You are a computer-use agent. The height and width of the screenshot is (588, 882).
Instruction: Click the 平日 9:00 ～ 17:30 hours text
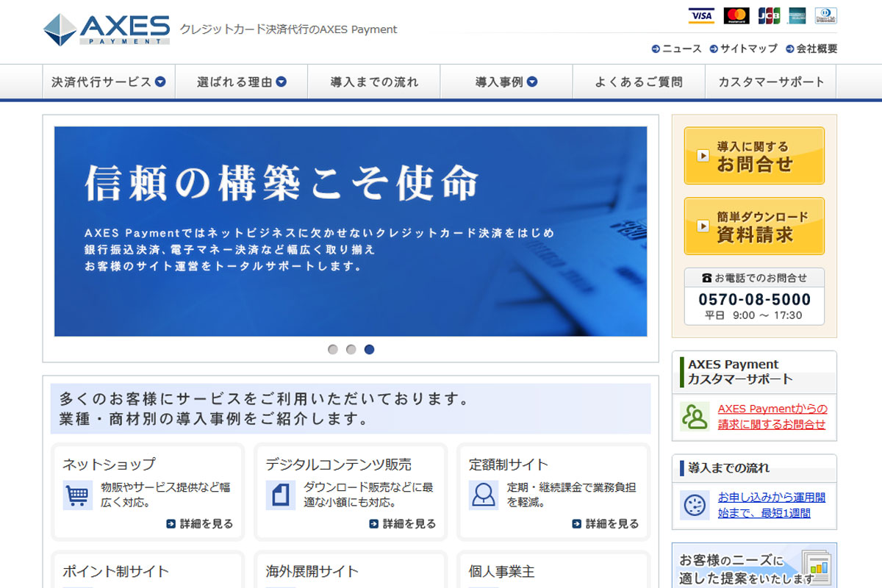click(754, 315)
